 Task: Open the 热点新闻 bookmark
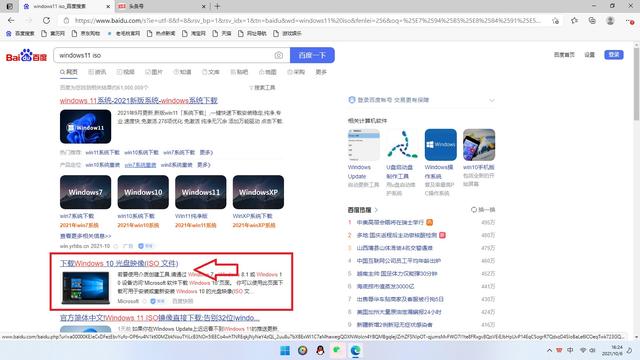point(161,33)
